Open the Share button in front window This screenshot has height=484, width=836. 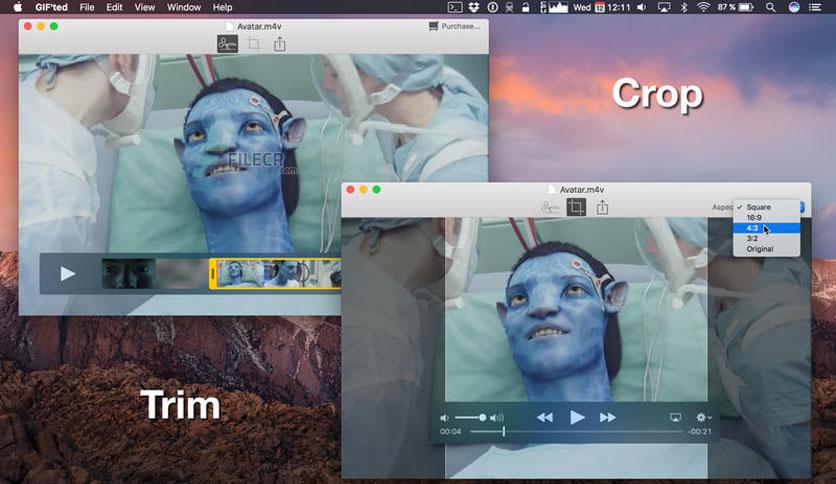click(x=602, y=207)
